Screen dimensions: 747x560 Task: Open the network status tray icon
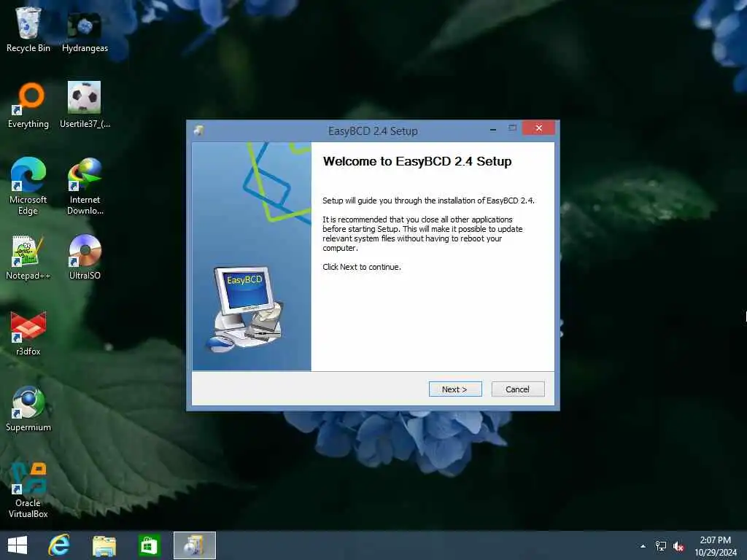(x=661, y=546)
